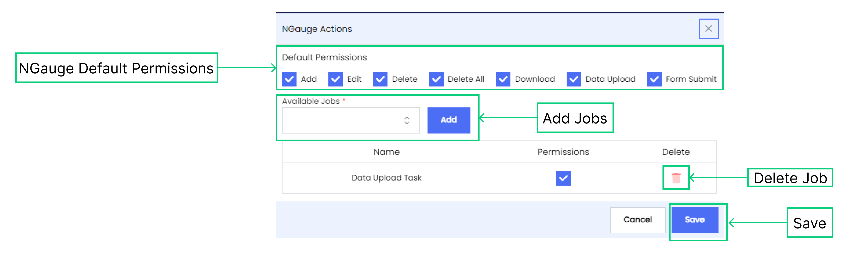
Task: Toggle the Edit permission checkbox
Action: click(x=335, y=79)
